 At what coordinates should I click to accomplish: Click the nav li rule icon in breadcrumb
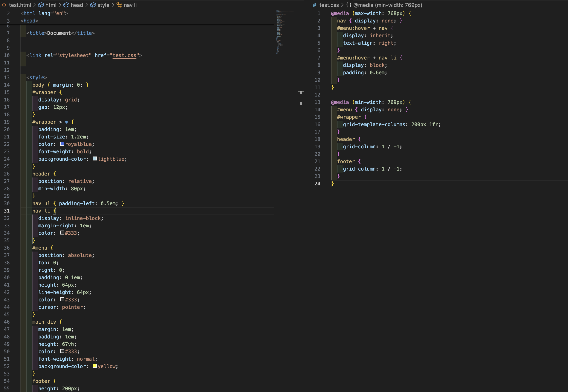119,5
